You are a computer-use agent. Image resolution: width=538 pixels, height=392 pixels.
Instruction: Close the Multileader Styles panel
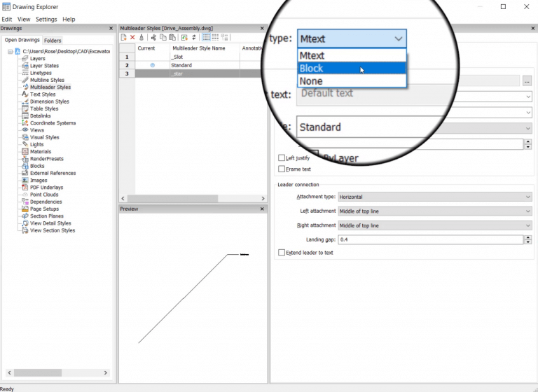pos(262,29)
